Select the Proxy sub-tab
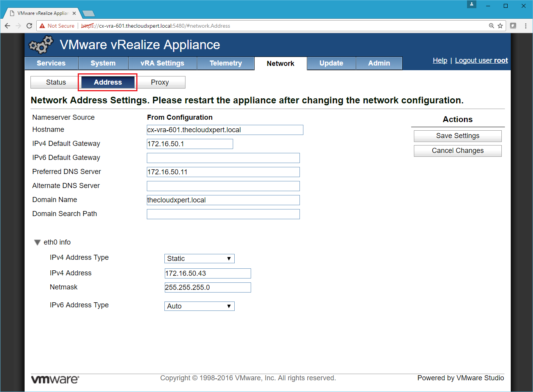 (160, 82)
